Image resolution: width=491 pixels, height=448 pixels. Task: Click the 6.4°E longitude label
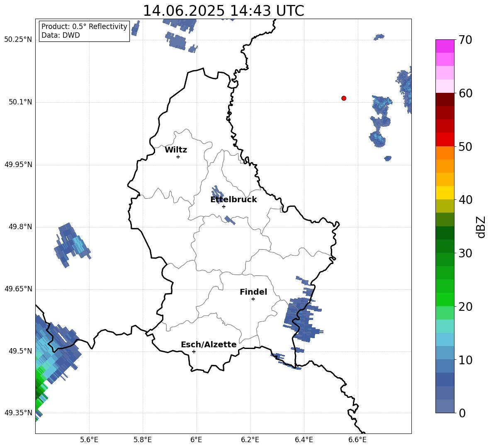coord(304,440)
